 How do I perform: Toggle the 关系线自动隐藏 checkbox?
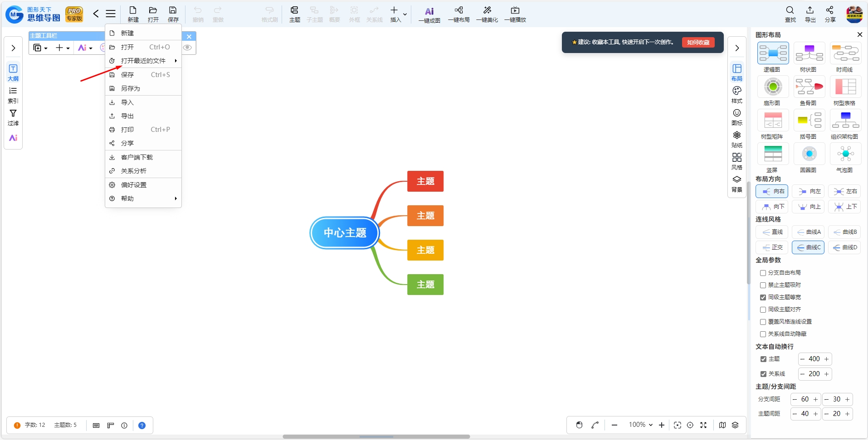[x=763, y=334]
